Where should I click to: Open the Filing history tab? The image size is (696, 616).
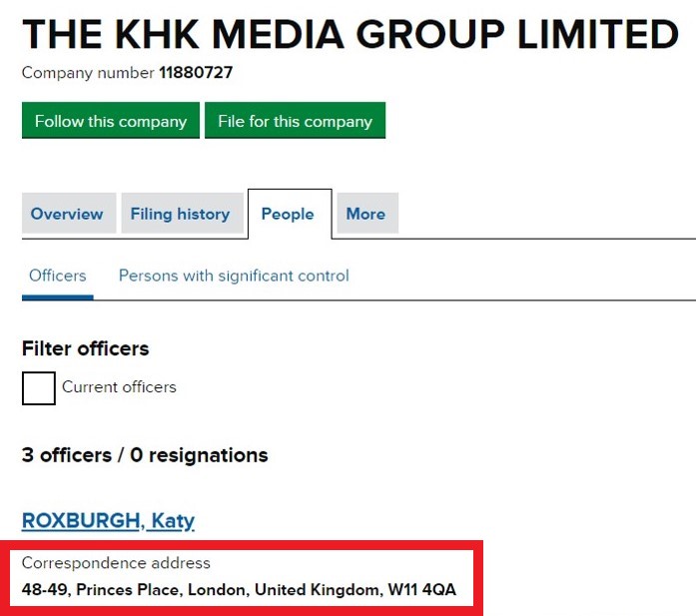(x=180, y=214)
